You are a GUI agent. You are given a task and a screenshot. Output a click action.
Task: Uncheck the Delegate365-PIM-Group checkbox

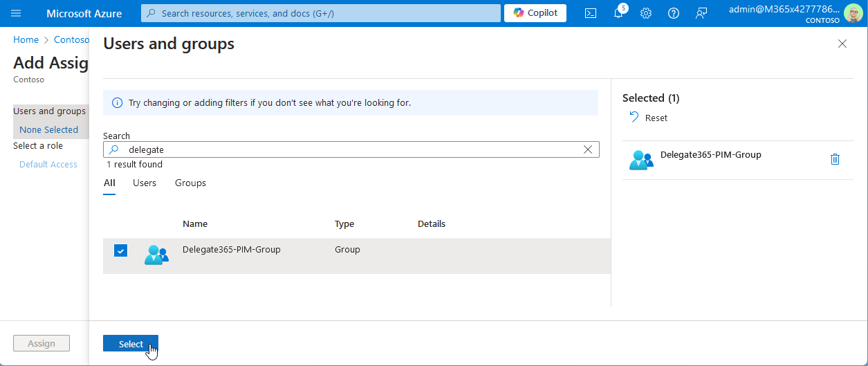(120, 250)
